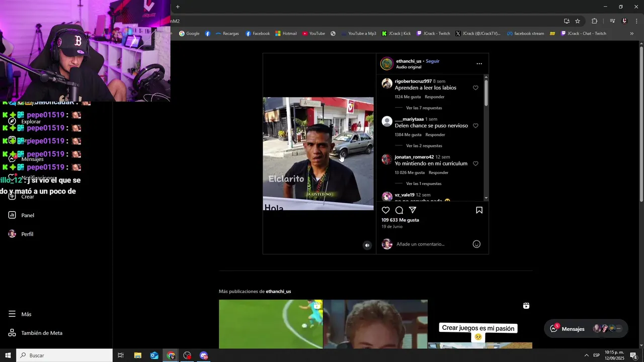Bookmark this page with the star icon
Image resolution: width=644 pixels, height=362 pixels.
[578, 21]
